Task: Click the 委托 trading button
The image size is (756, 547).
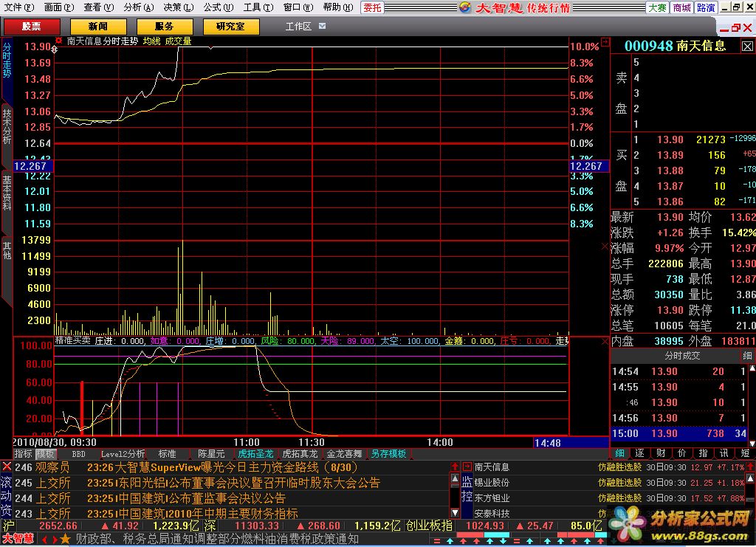Action: coord(372,7)
